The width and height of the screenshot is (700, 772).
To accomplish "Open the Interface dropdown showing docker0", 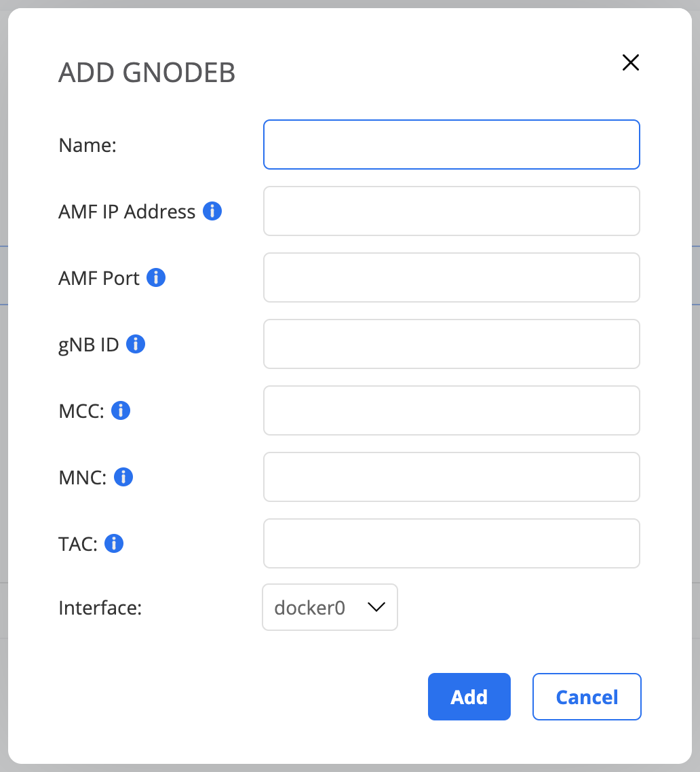I will pyautogui.click(x=330, y=608).
